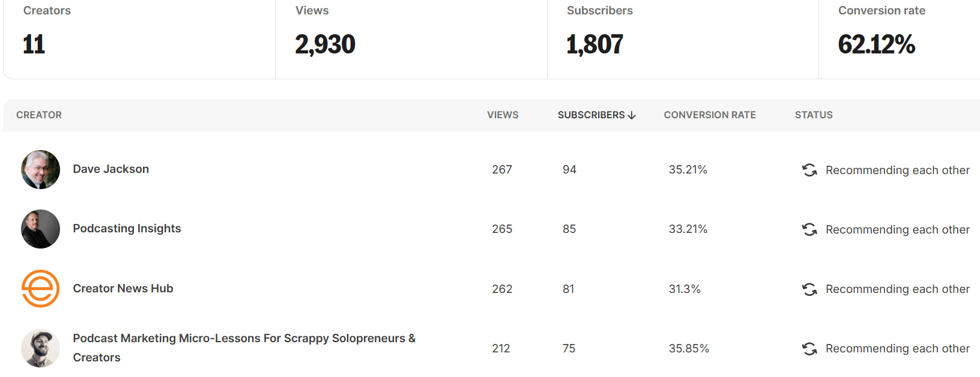Click the sync icon in the bottom status row

click(x=809, y=348)
